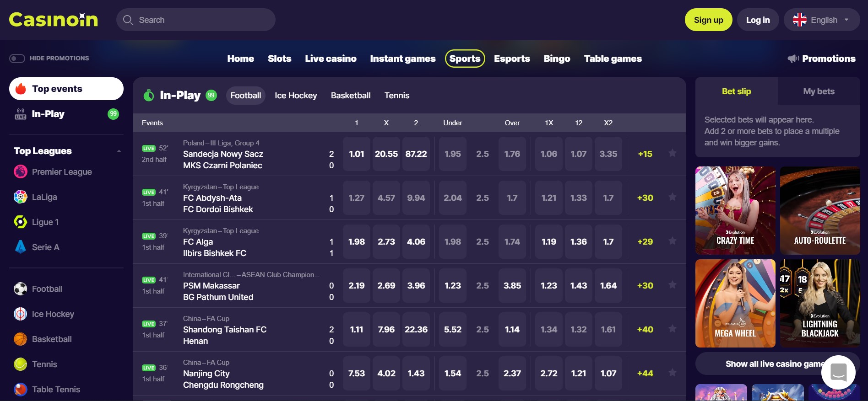Select the Football In-Play tab
The width and height of the screenshot is (868, 401).
point(246,96)
